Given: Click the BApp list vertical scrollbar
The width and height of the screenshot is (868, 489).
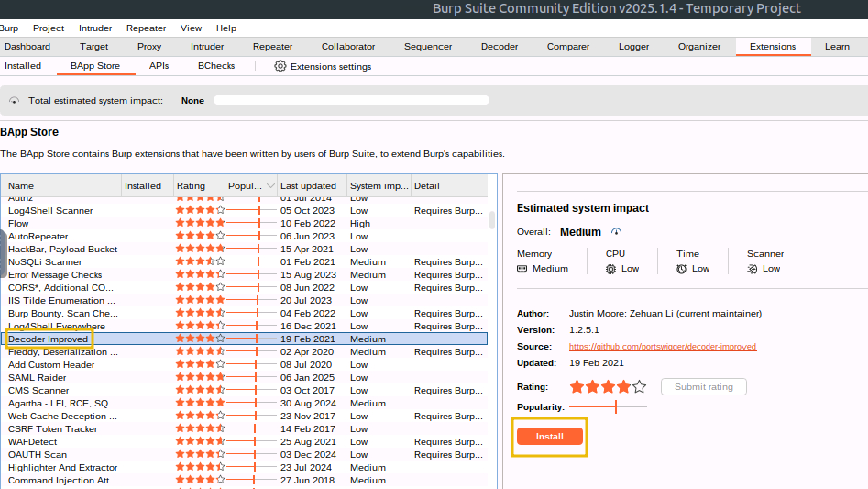Looking at the screenshot, I should tap(492, 219).
